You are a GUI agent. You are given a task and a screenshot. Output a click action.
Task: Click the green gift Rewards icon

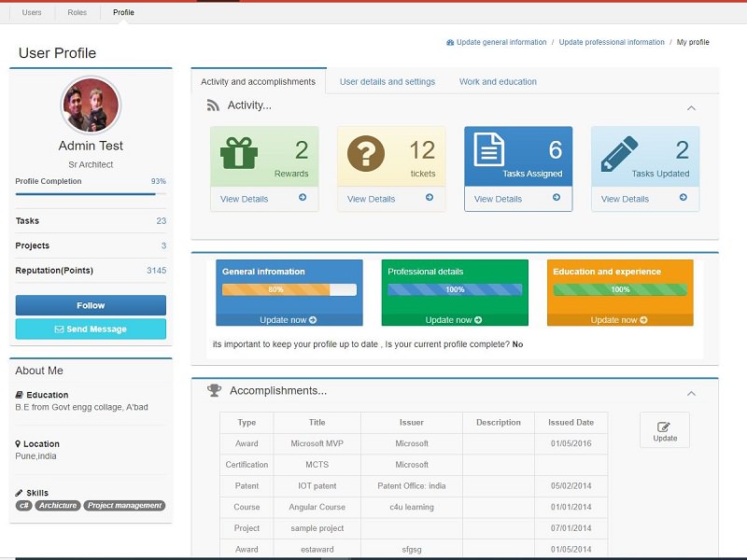(x=240, y=152)
